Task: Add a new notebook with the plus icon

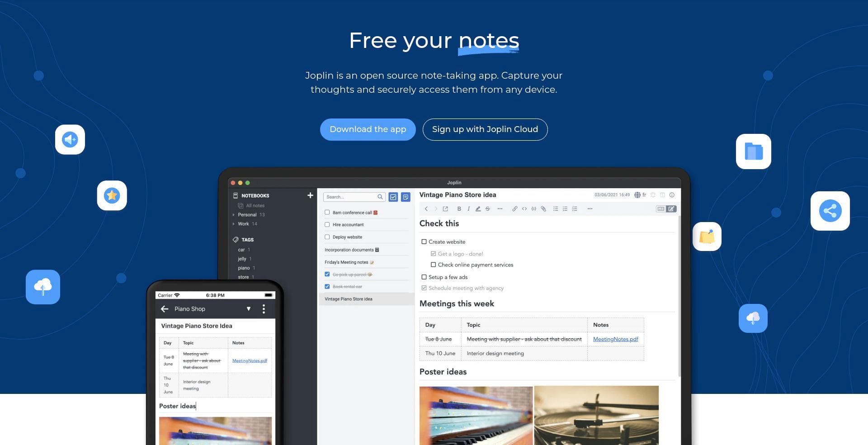Action: coord(310,195)
